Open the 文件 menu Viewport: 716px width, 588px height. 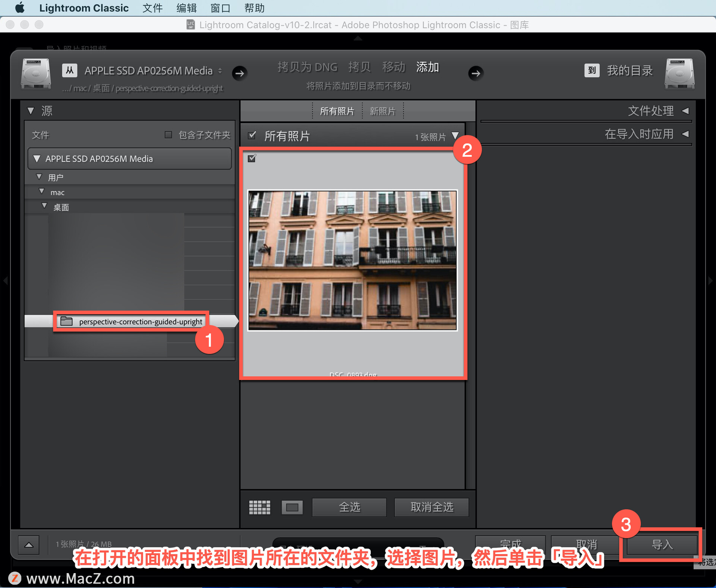pyautogui.click(x=152, y=8)
